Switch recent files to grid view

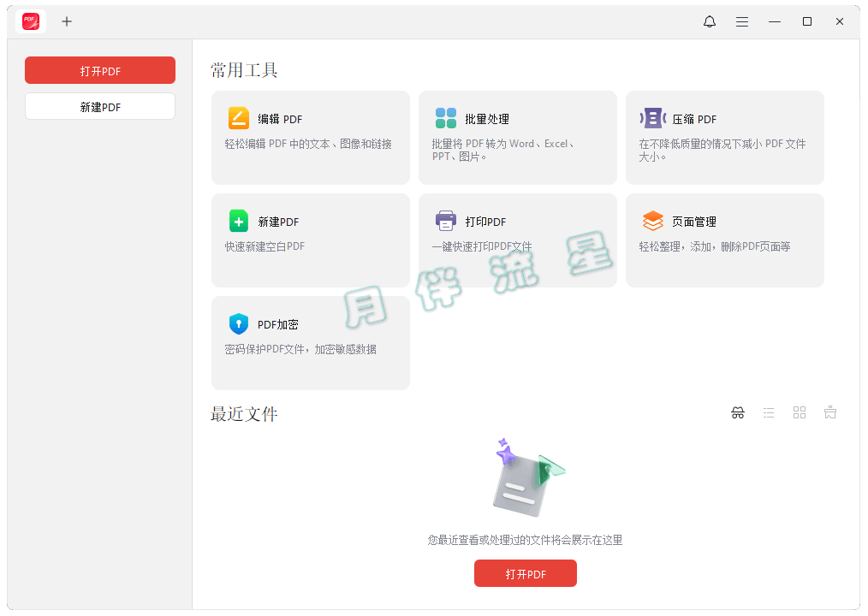pos(800,413)
